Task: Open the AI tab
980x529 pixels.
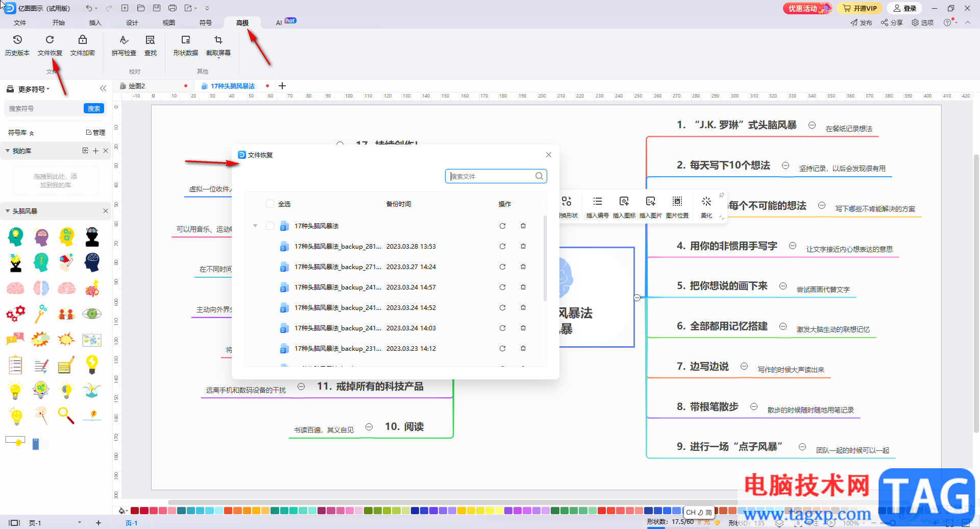Action: (279, 22)
